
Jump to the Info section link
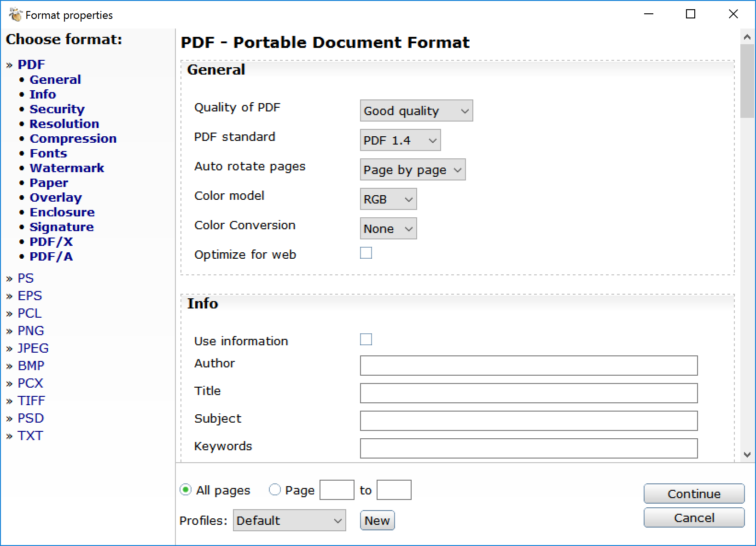(43, 94)
